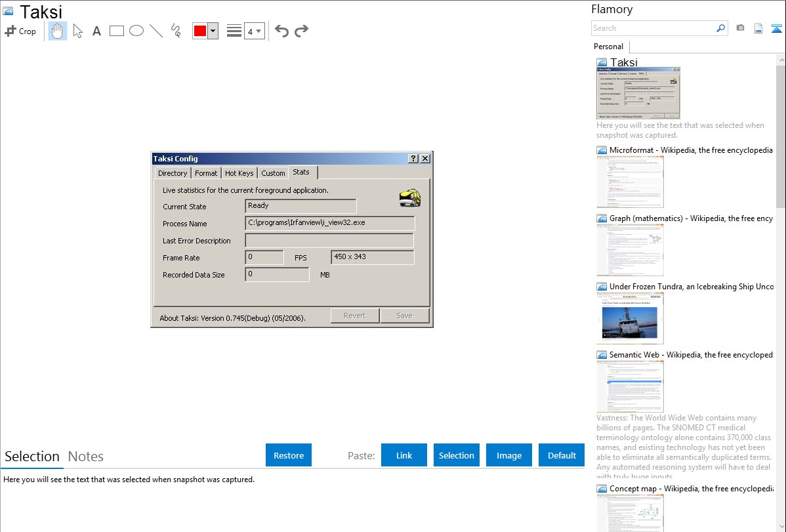Open the color picker dropdown arrow
Viewport: 786px width, 532px height.
point(213,31)
